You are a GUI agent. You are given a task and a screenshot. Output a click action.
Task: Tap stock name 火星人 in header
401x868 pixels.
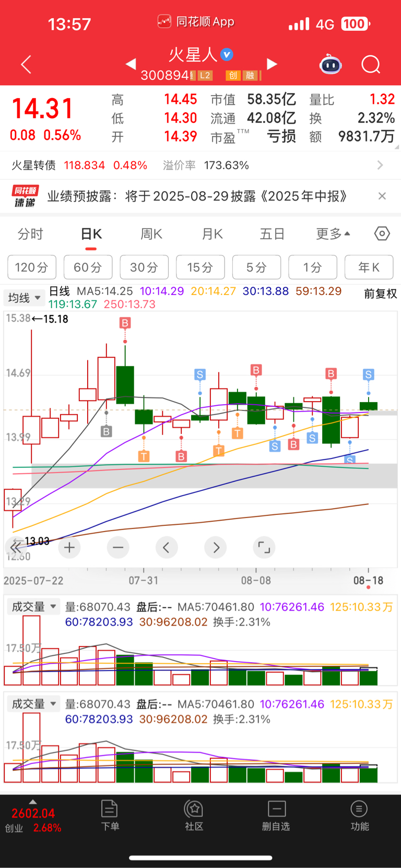coord(193,54)
